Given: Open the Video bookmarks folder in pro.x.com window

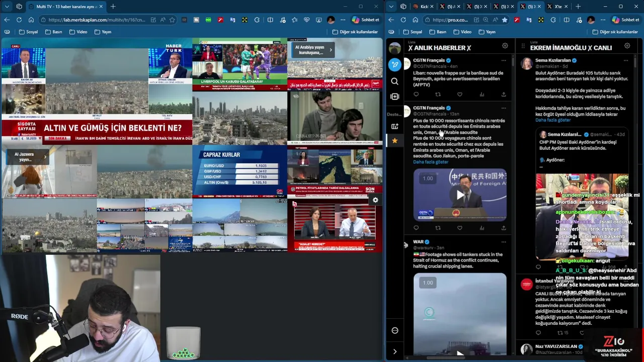Looking at the screenshot, I should click(462, 32).
